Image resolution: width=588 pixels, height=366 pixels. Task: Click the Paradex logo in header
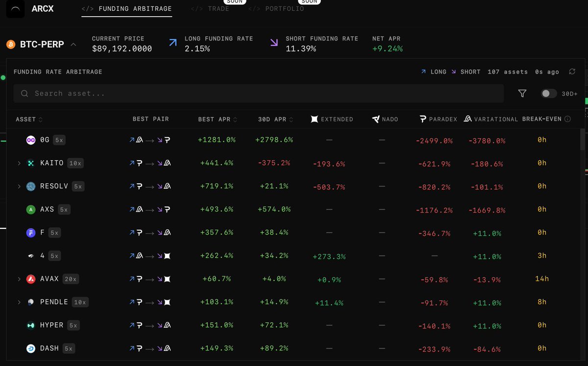tap(423, 119)
